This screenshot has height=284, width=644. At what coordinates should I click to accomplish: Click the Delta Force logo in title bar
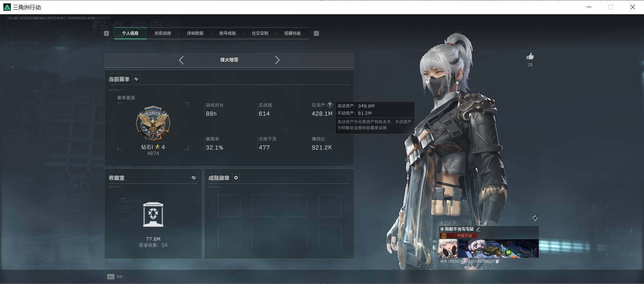(x=7, y=7)
